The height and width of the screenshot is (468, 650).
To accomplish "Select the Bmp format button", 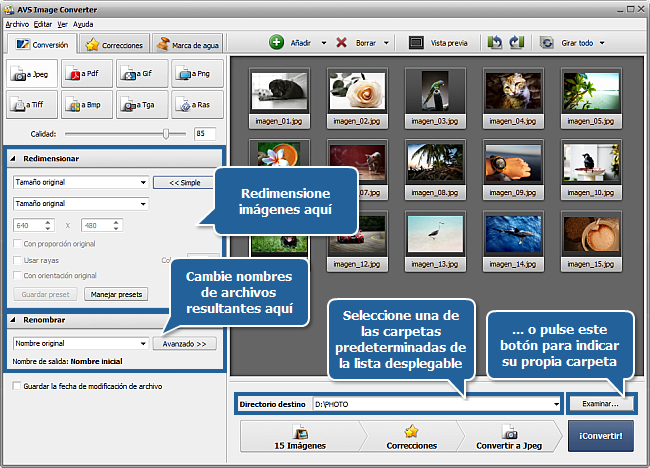I will (x=87, y=103).
